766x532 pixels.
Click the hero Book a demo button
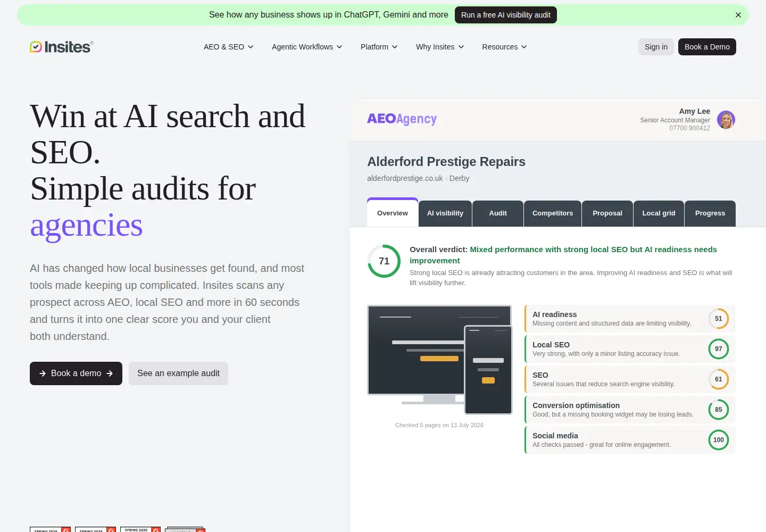(x=76, y=373)
